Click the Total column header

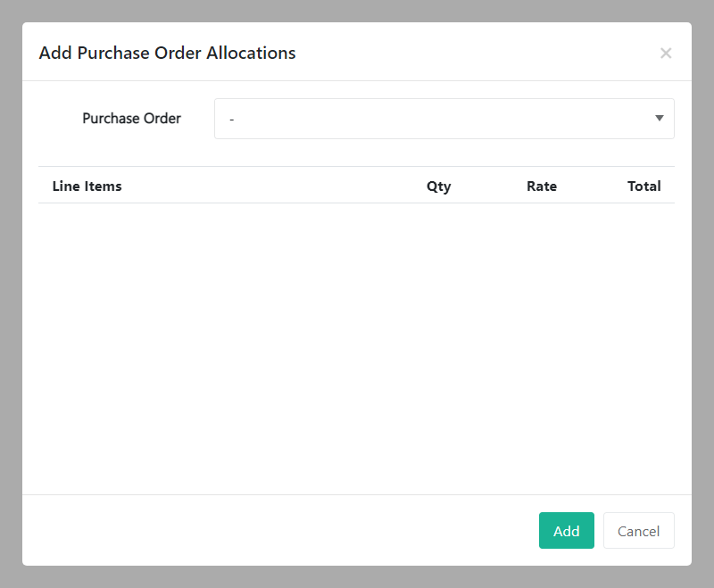[x=643, y=186]
